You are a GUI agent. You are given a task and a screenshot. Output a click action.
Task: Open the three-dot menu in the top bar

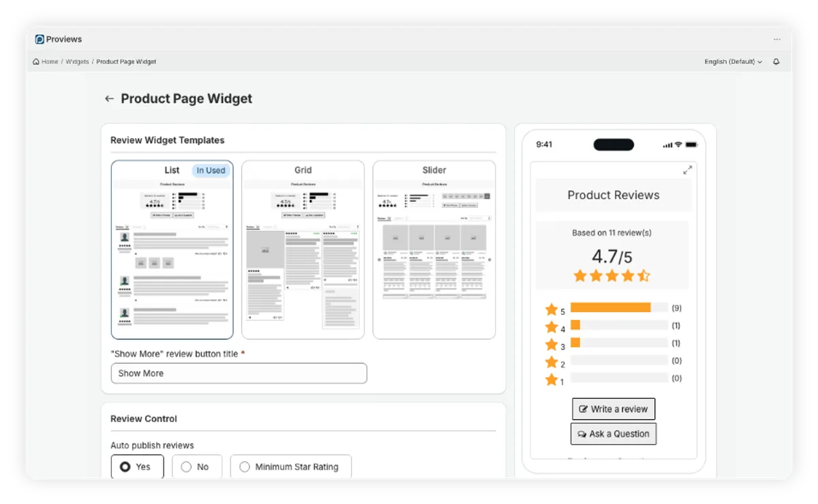point(777,40)
